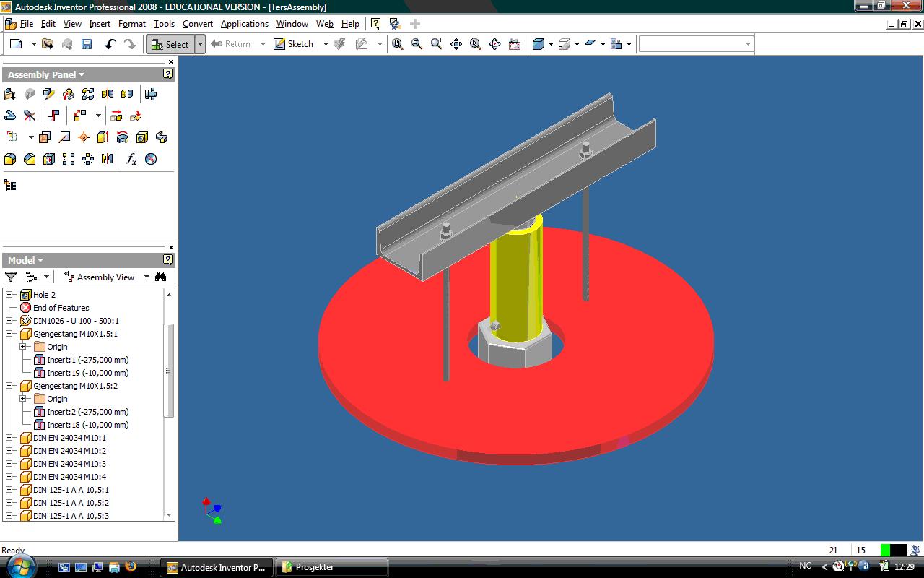Viewport: 924px width, 578px height.
Task: Click the Parameters fx icon
Action: [131, 159]
